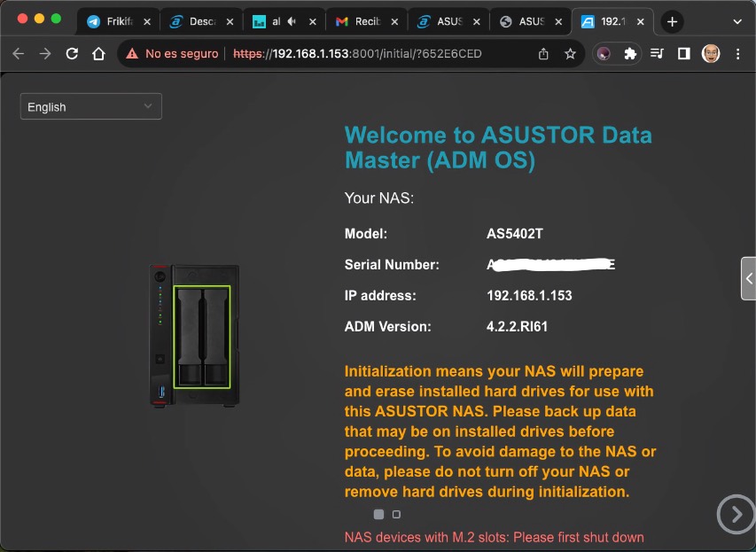Go back to the previous page
The height and width of the screenshot is (552, 756).
19,53
